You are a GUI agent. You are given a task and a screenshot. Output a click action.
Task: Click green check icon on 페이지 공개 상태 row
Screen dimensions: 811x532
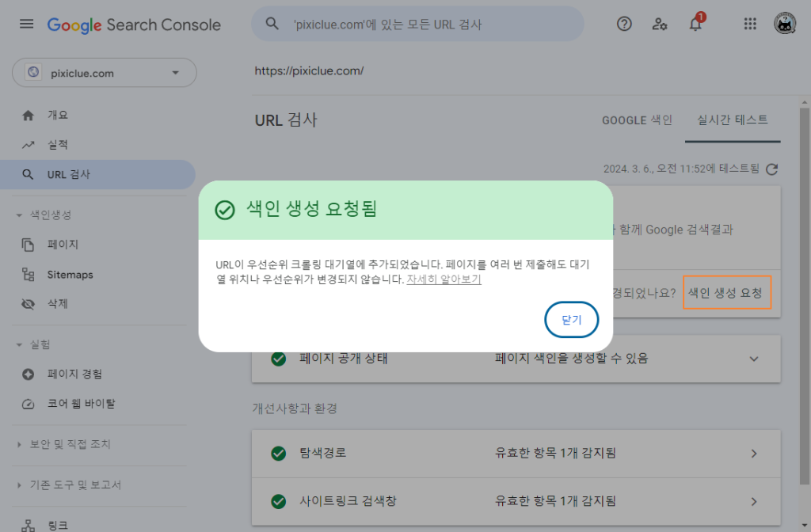pyautogui.click(x=278, y=359)
